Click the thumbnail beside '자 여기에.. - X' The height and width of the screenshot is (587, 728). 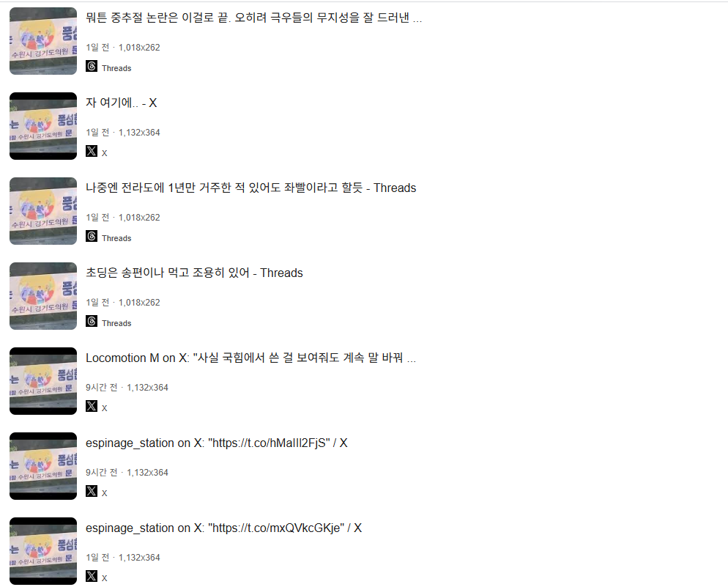(43, 126)
